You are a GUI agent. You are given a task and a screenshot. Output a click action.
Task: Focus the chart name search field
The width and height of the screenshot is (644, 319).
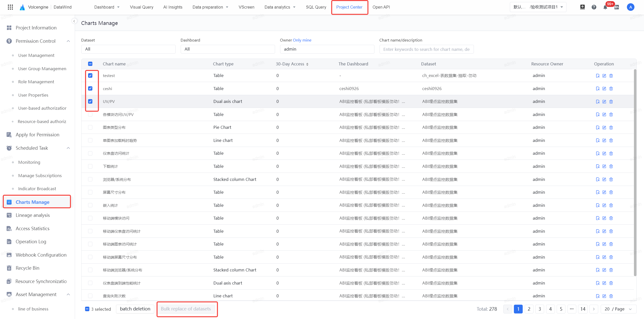point(427,49)
